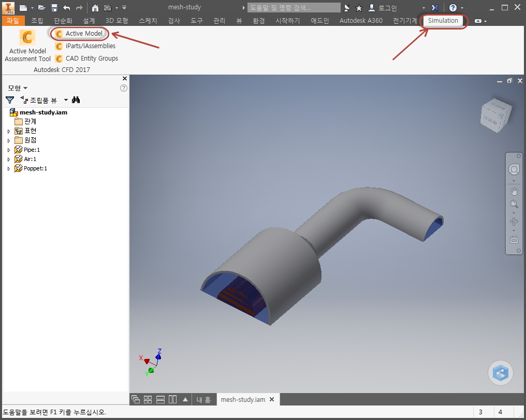The image size is (526, 420).
Task: Open the dropdown arrow after 로그인
Action: coord(423,8)
